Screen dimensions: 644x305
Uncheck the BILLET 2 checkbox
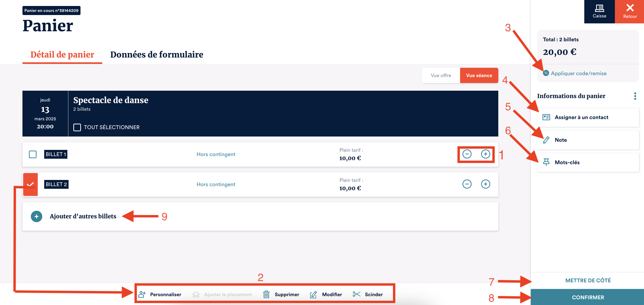[31, 184]
